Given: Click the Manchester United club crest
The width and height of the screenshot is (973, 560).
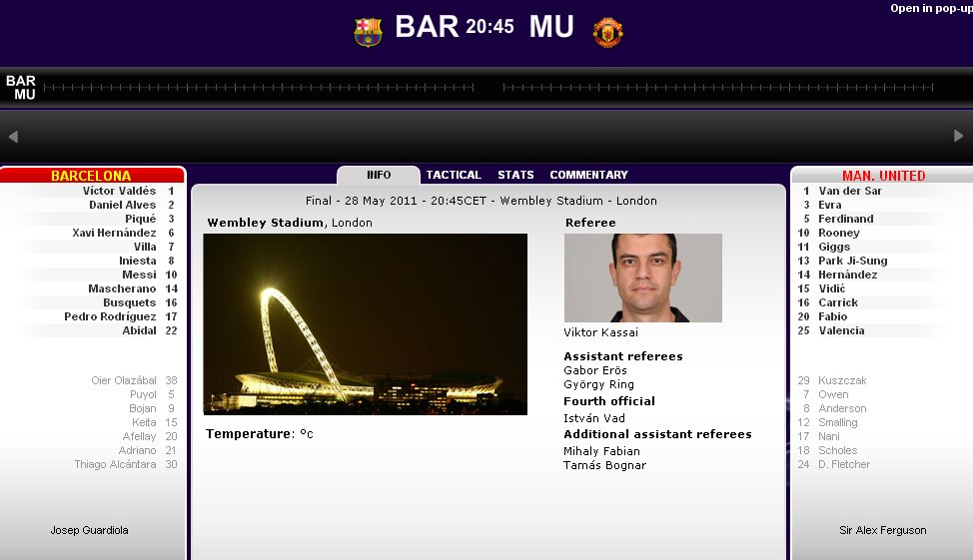Looking at the screenshot, I should [x=608, y=32].
